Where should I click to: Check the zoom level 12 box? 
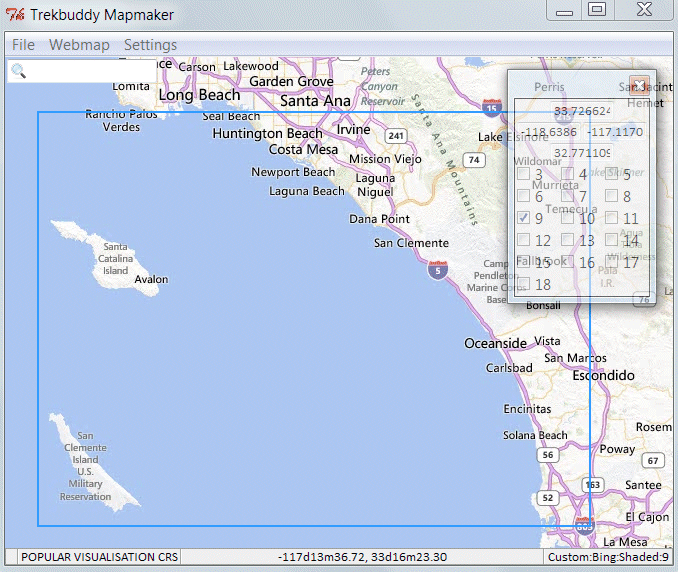(523, 240)
